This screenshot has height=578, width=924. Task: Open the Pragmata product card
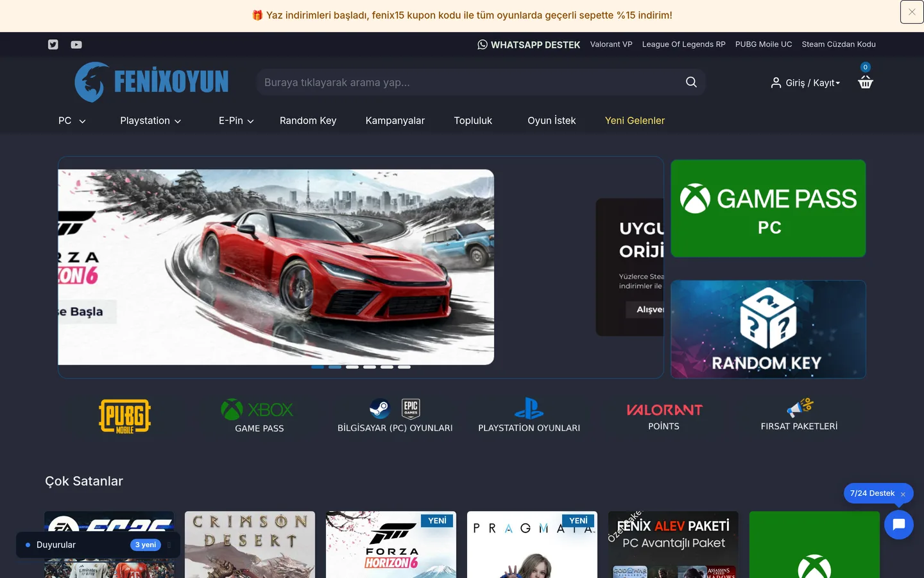click(x=532, y=545)
